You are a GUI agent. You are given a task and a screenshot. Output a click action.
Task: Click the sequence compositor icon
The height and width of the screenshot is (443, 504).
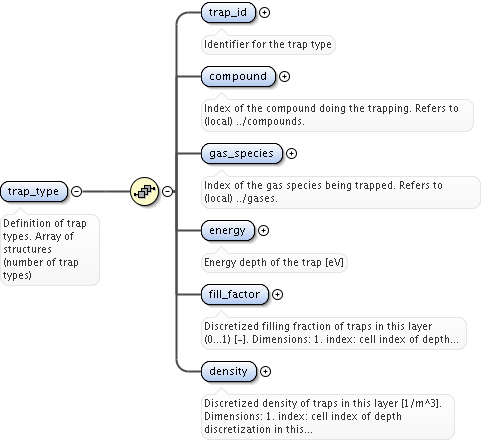144,191
